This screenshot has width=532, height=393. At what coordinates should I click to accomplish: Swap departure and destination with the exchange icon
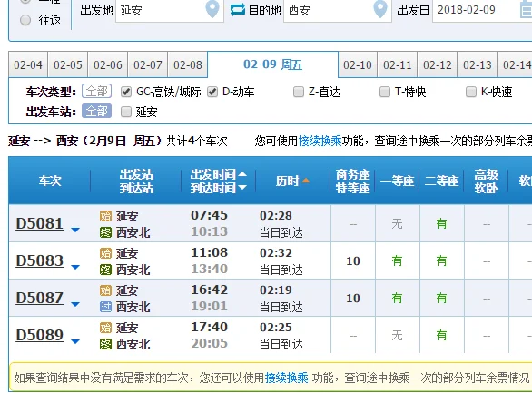(x=238, y=10)
